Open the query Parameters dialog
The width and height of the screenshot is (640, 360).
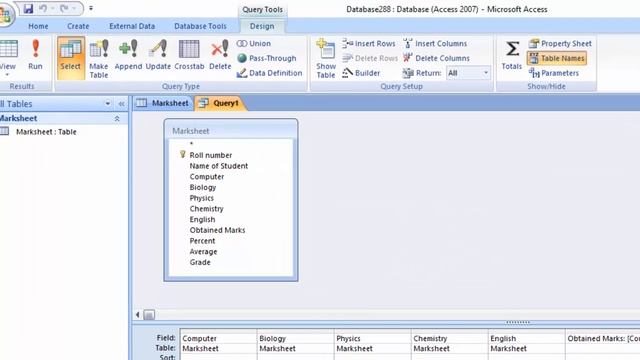point(554,73)
